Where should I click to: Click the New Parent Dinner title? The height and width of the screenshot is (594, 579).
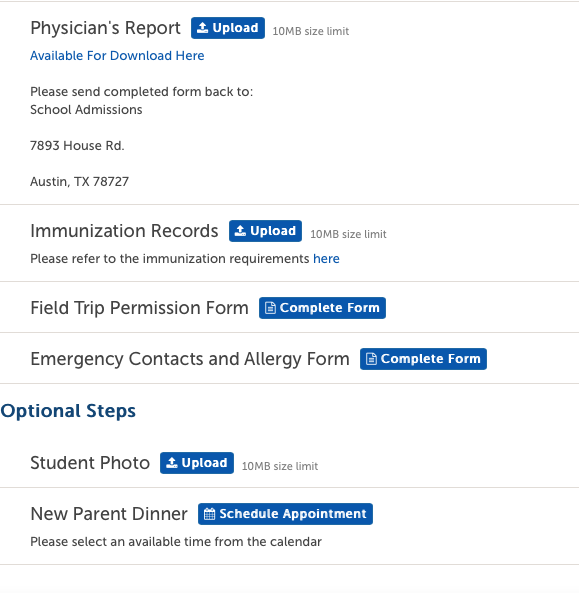[x=109, y=514]
